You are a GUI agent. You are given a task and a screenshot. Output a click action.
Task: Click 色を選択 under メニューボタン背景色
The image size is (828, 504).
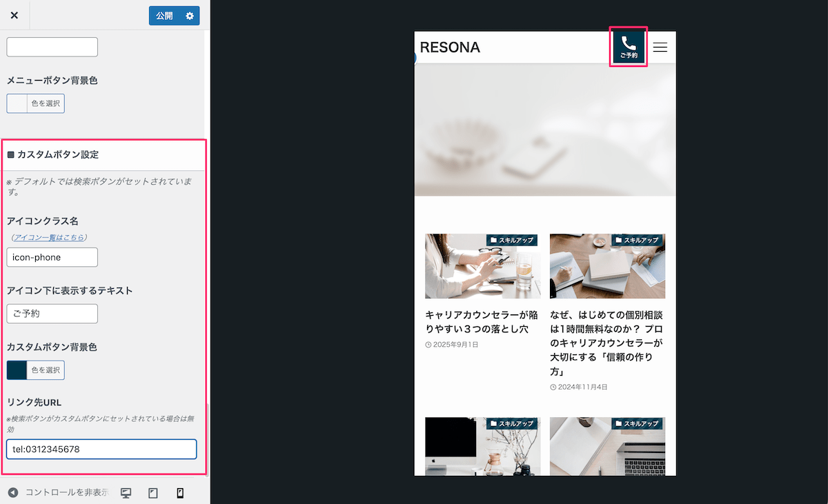pos(46,104)
